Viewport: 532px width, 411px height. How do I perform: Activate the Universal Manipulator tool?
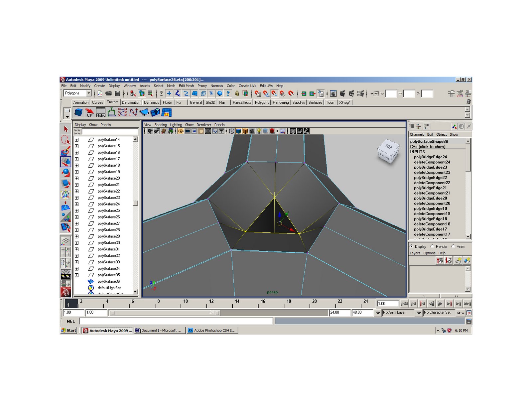[x=66, y=195]
